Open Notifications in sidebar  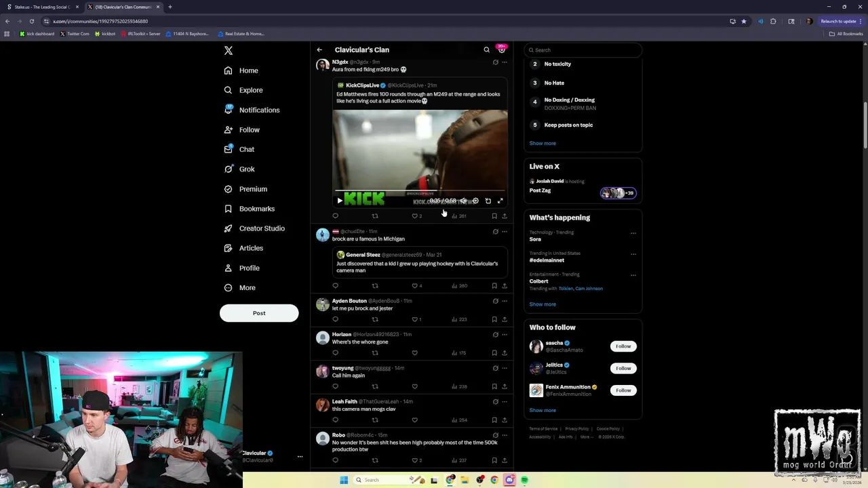point(252,110)
